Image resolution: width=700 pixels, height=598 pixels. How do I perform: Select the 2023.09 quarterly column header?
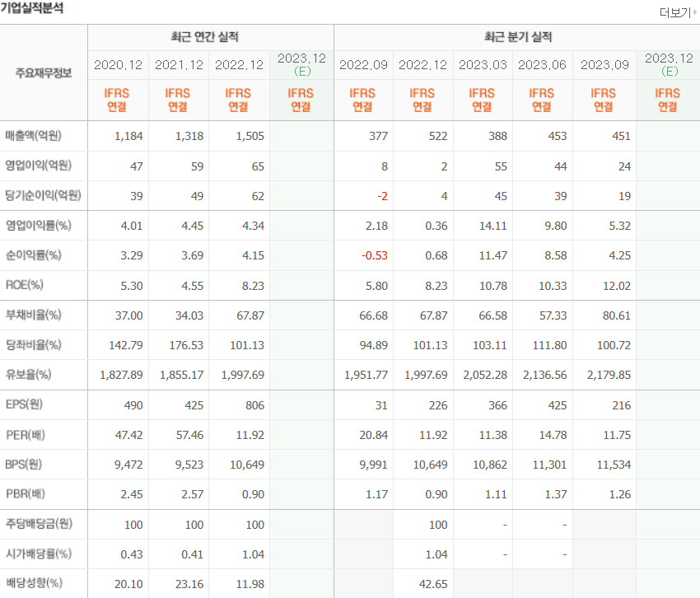(x=604, y=65)
